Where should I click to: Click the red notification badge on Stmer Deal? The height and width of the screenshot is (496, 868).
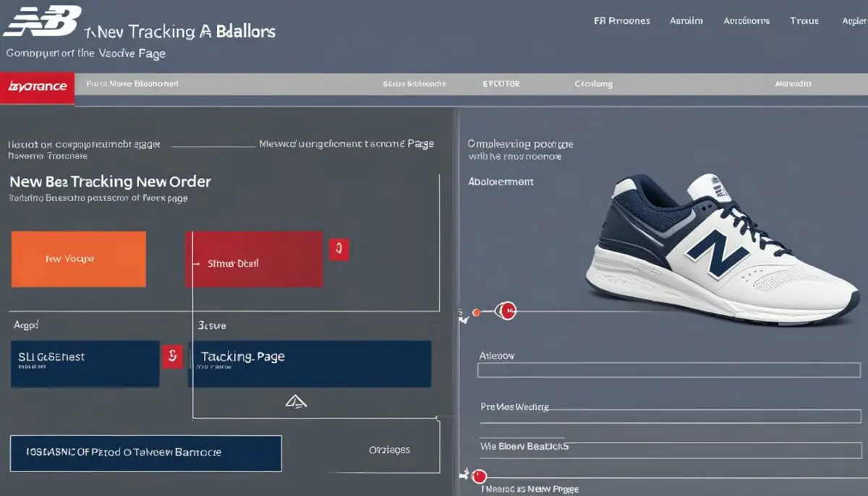tap(339, 249)
